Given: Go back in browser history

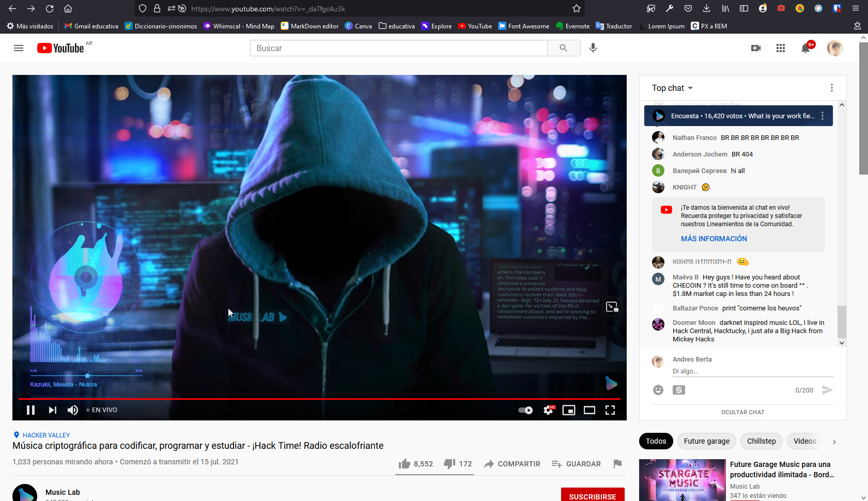Looking at the screenshot, I should click(x=12, y=9).
